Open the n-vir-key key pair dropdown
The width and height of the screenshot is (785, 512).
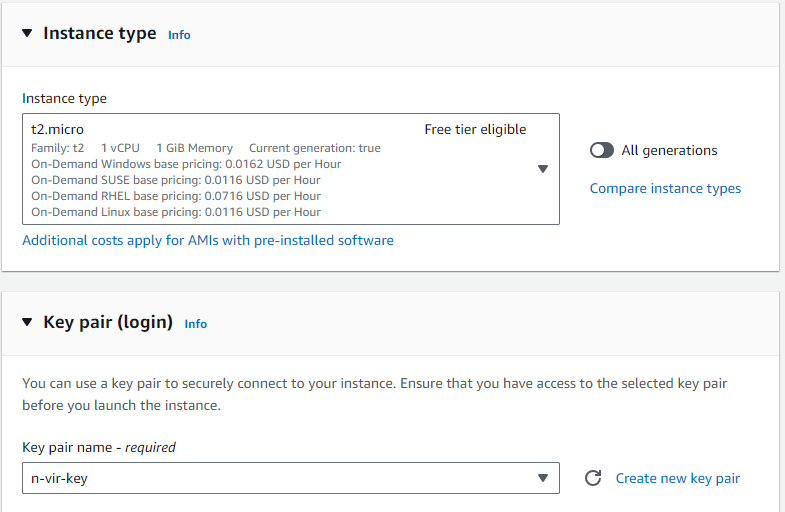pos(280,478)
